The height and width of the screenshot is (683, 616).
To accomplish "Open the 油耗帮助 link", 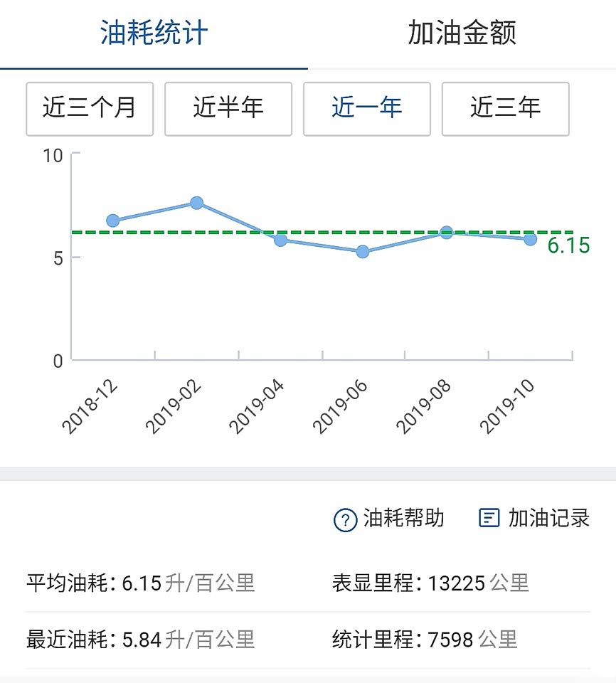I will coord(403,519).
